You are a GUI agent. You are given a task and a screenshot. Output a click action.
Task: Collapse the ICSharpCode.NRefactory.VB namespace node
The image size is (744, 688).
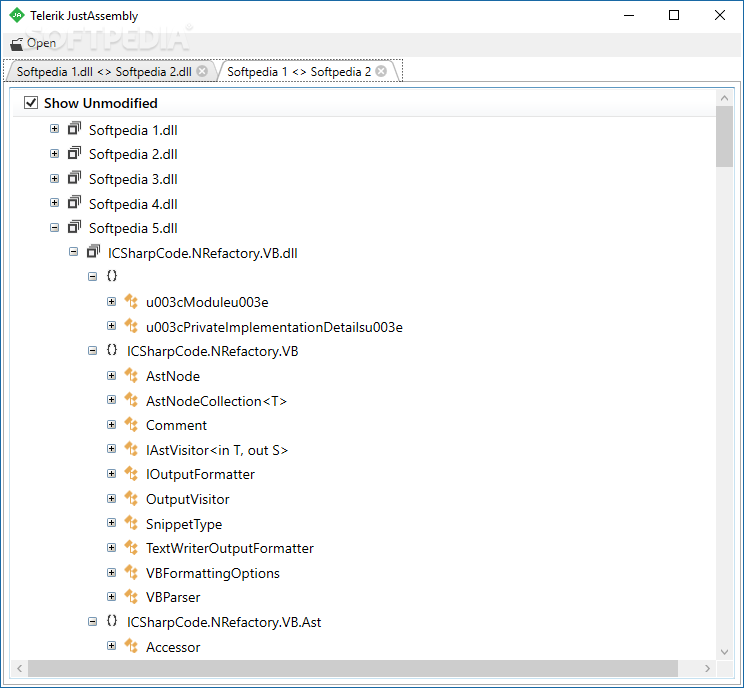pyautogui.click(x=93, y=351)
